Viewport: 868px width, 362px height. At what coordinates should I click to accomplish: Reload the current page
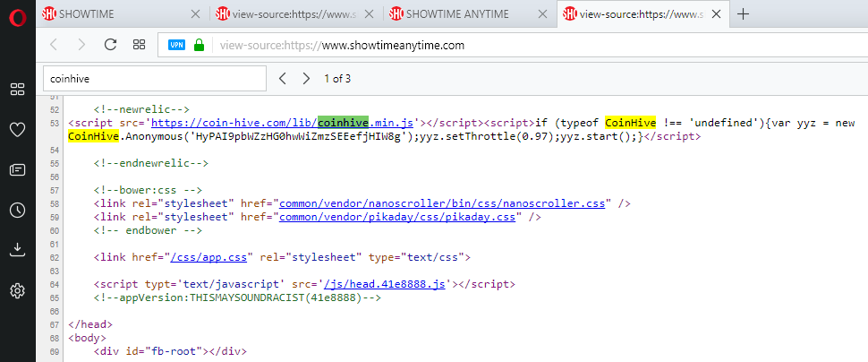pos(110,45)
